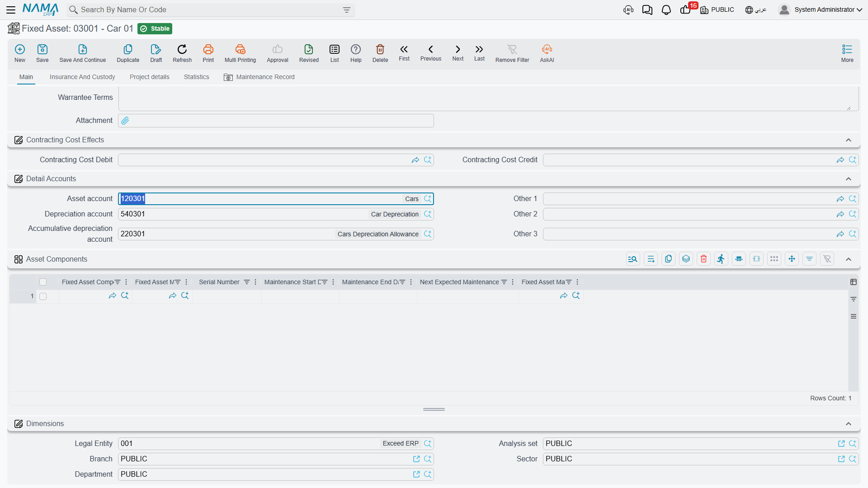Click the NAMA ERP logo

click(41, 9)
